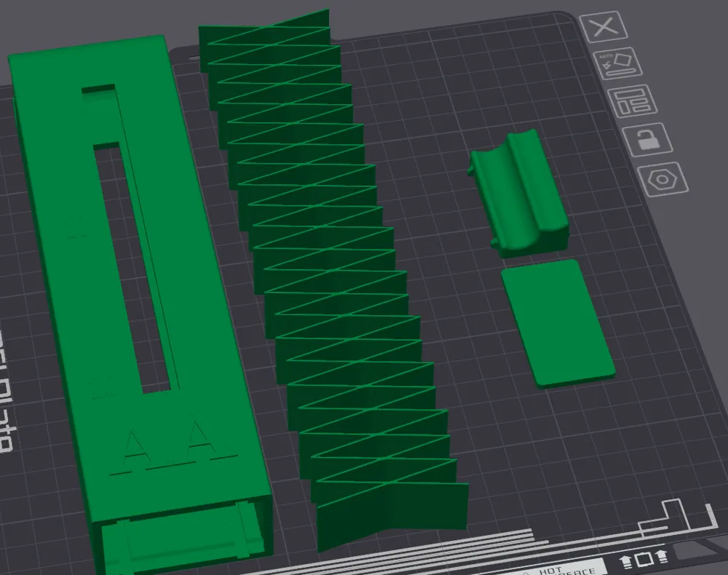
Task: Click the warning triangle beside HOT SURFACE text
Action: click(526, 573)
